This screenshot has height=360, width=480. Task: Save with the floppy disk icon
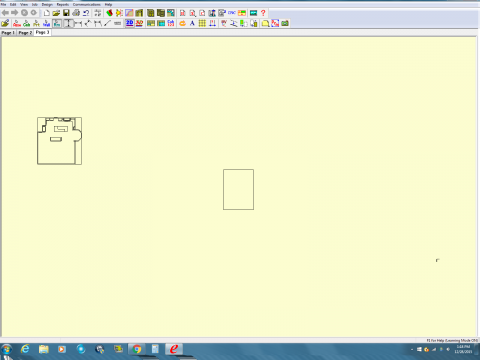pyautogui.click(x=66, y=13)
